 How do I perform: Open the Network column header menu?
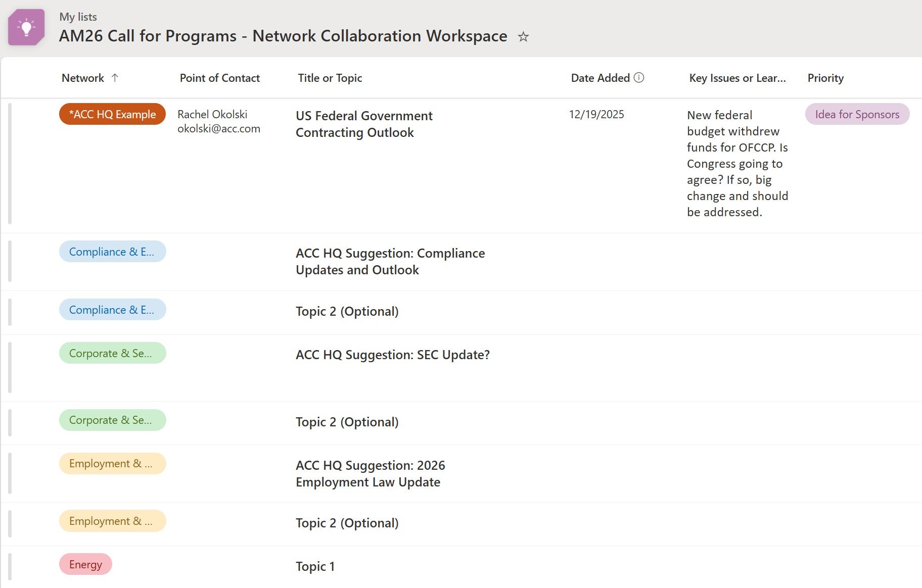(83, 78)
